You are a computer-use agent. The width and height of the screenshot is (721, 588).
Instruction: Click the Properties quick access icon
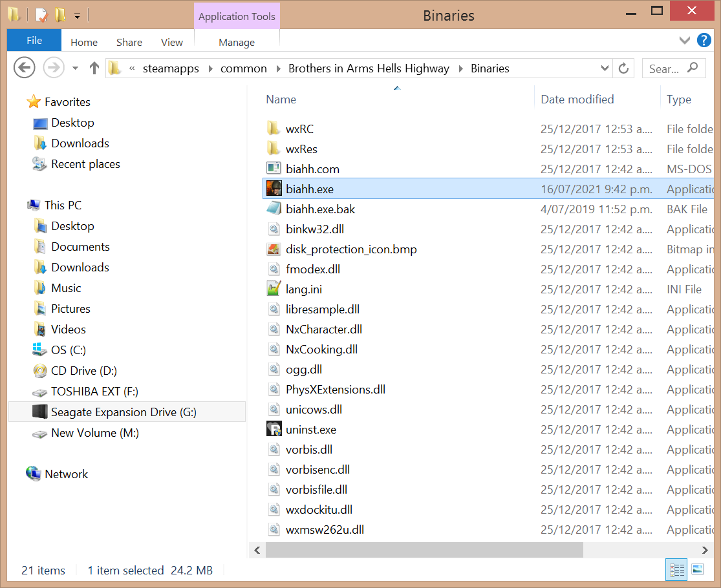[x=41, y=15]
